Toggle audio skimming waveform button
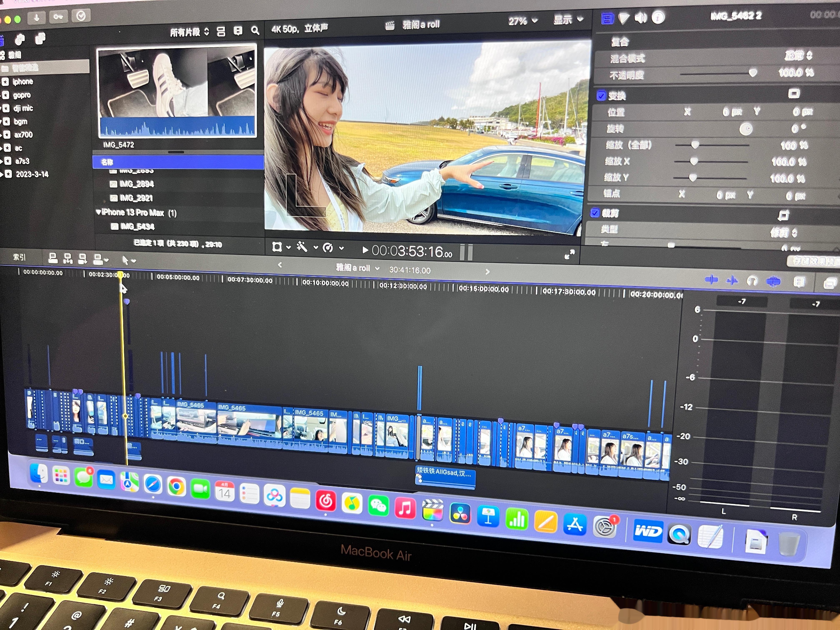 [731, 281]
